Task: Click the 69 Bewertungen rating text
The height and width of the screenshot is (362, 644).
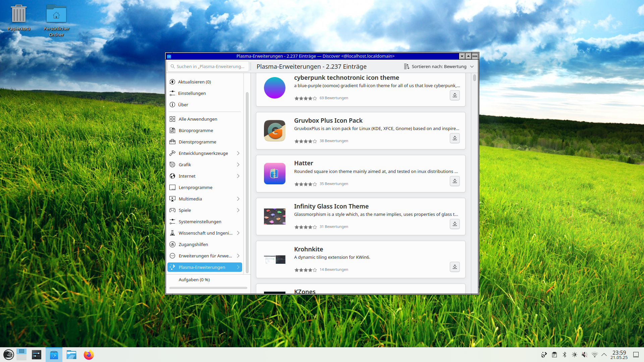Action: [x=334, y=98]
